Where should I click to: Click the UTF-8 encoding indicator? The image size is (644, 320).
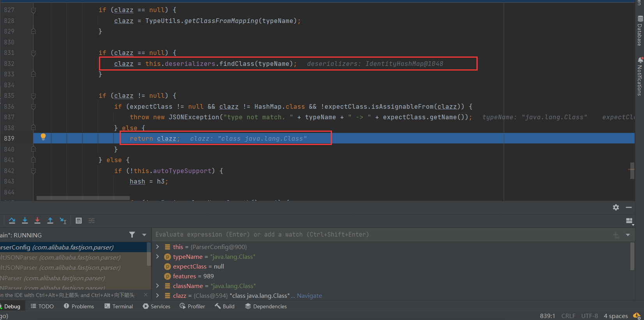589,316
